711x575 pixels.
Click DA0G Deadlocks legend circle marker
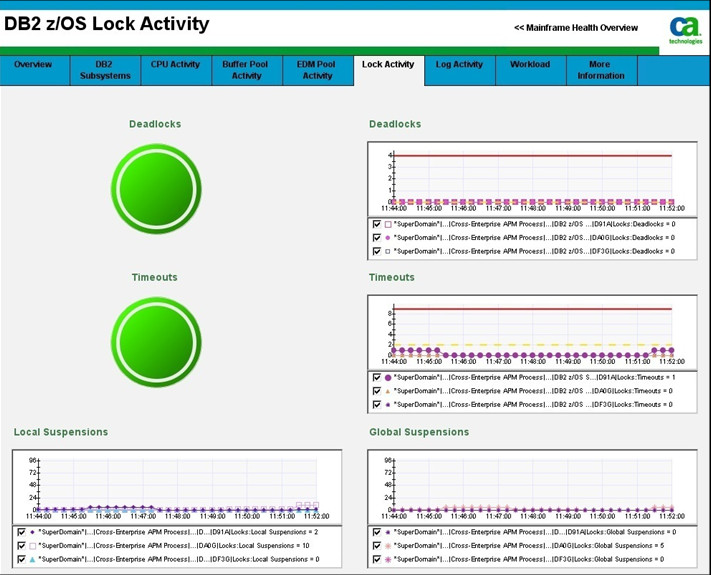click(x=388, y=238)
